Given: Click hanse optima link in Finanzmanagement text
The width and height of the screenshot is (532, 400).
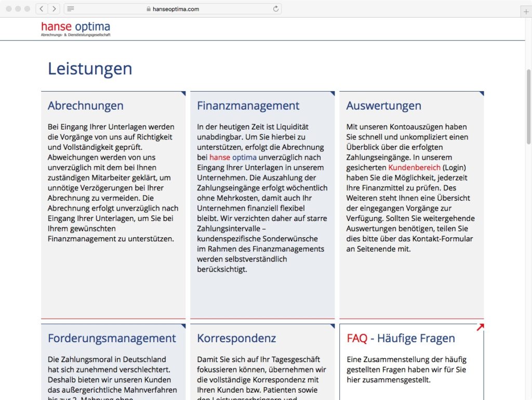Looking at the screenshot, I should point(233,157).
